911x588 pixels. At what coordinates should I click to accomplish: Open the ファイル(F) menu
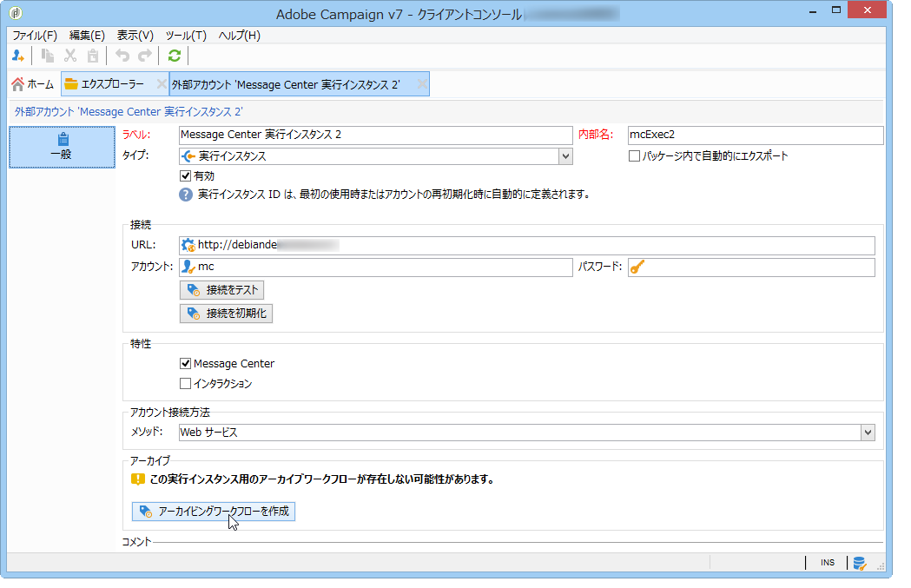pos(35,36)
